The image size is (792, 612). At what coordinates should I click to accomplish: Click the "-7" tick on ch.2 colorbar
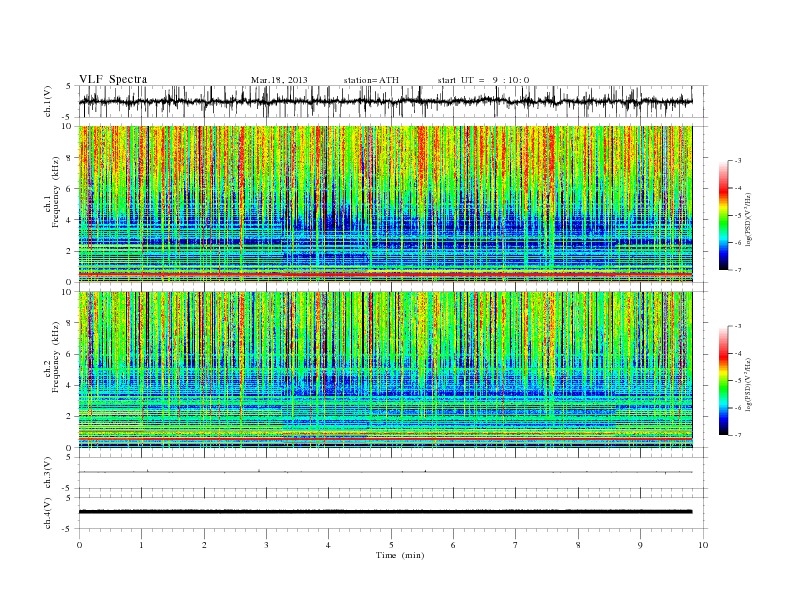point(738,435)
